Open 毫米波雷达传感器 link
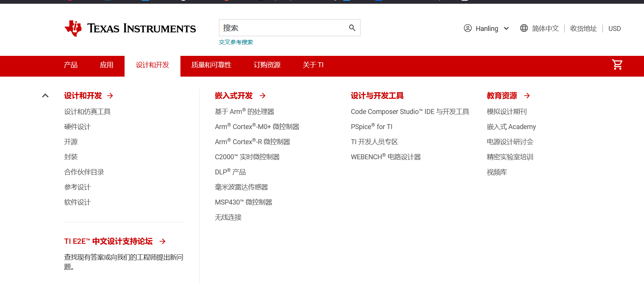Screen dimensions: 644x297 coord(242,187)
